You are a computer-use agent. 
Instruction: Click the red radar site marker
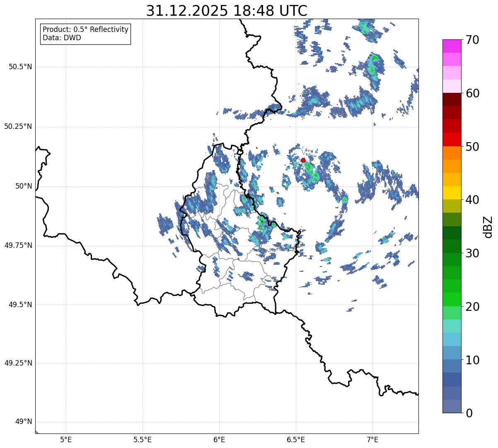303,160
